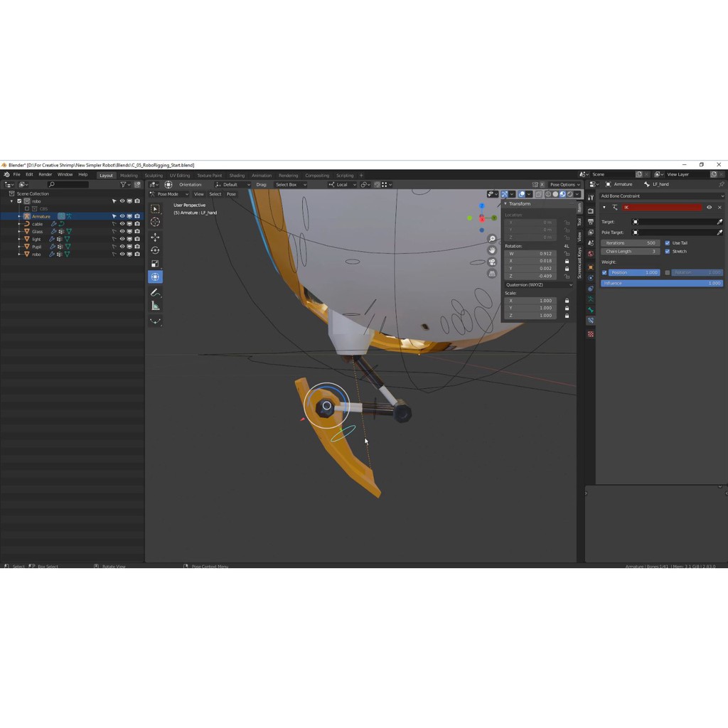Toggle camera view gizmo button
728x728 pixels.
pyautogui.click(x=492, y=262)
